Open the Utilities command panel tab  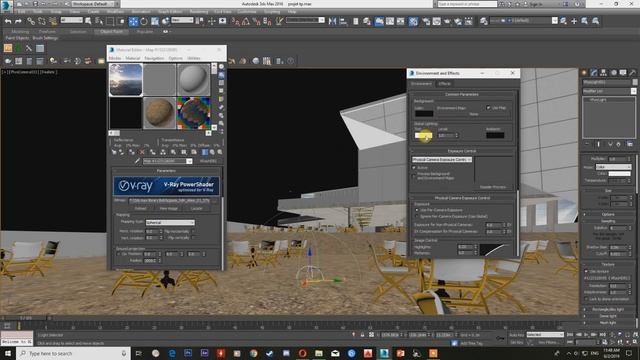633,73
